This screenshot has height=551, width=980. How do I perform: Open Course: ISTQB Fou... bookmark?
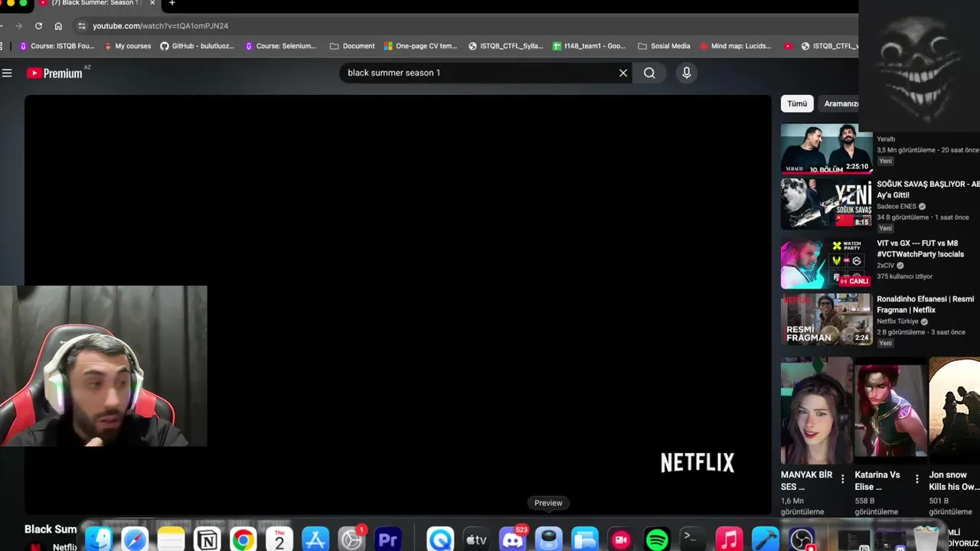point(57,46)
